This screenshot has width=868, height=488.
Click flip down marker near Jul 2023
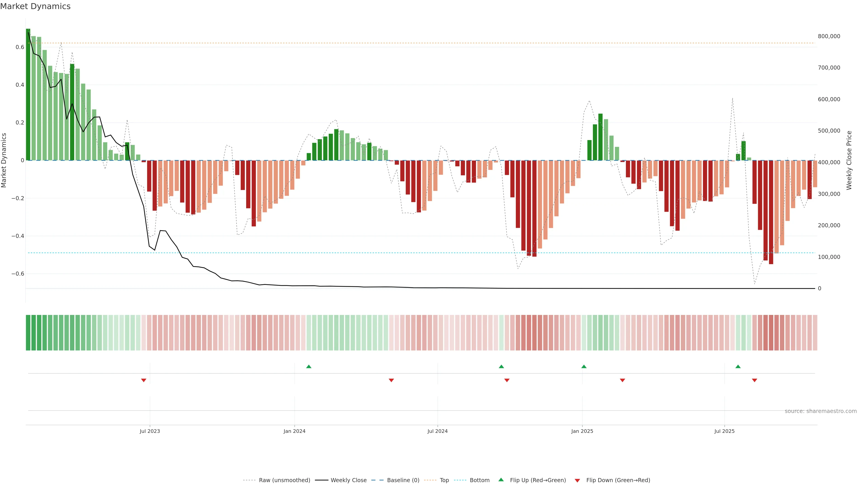(144, 380)
